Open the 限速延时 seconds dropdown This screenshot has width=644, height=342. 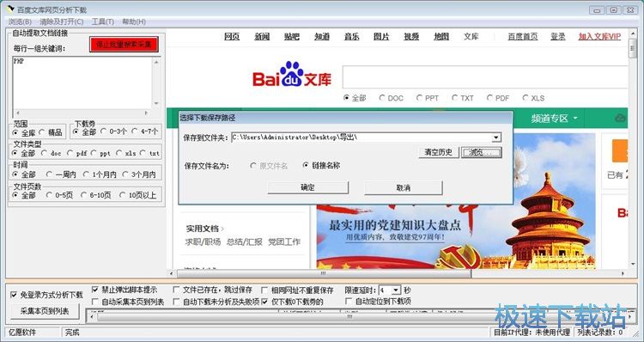(x=396, y=290)
